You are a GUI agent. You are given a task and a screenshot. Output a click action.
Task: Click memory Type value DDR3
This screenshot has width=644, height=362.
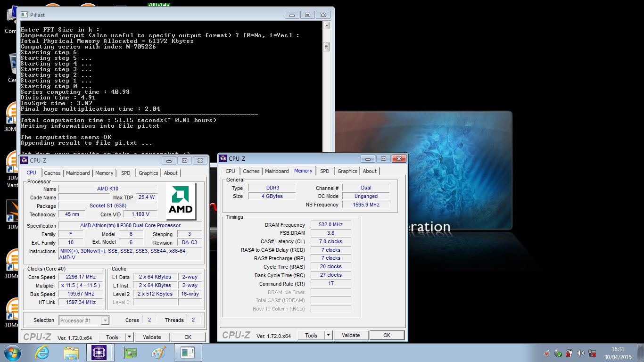(x=272, y=188)
